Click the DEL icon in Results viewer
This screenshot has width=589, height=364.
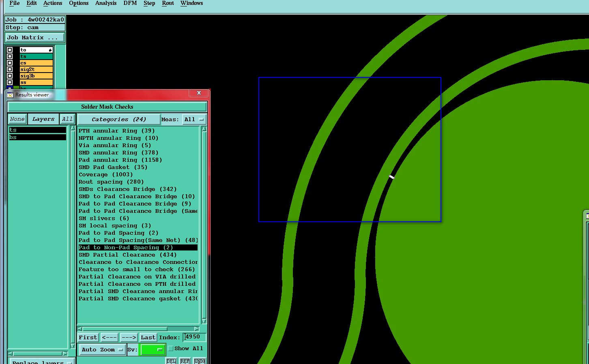click(171, 361)
